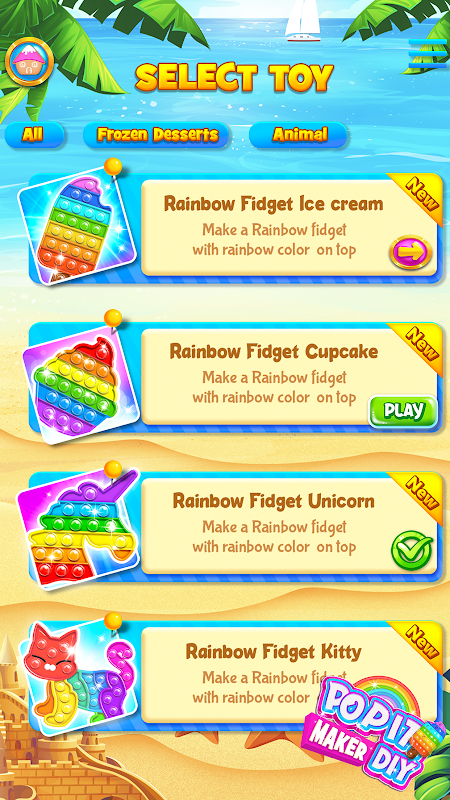Tap the green checkmark on Unicorn card
The image size is (450, 800).
coord(412,550)
